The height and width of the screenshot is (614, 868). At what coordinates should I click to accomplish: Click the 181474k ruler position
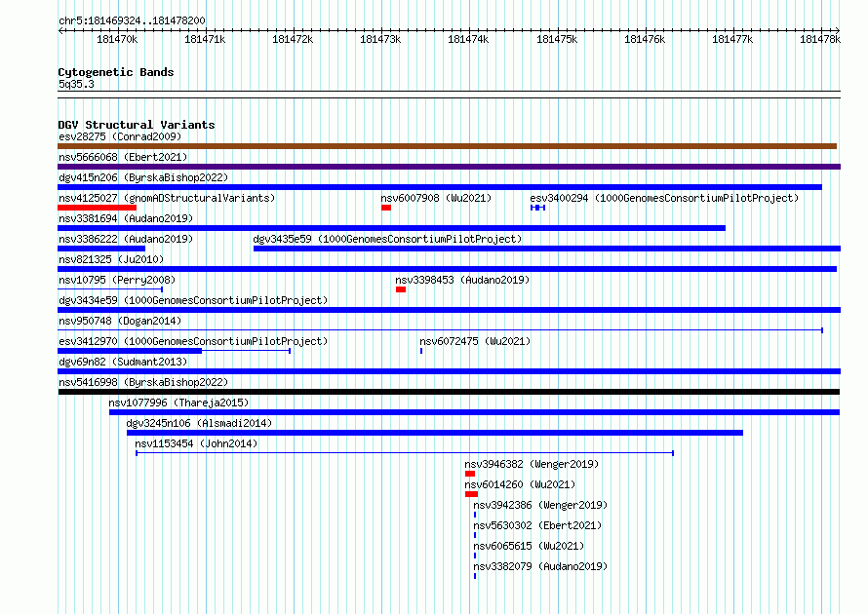(x=468, y=39)
